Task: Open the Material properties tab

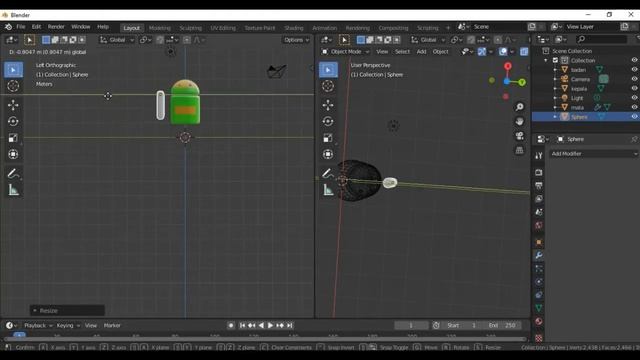Action: click(539, 321)
